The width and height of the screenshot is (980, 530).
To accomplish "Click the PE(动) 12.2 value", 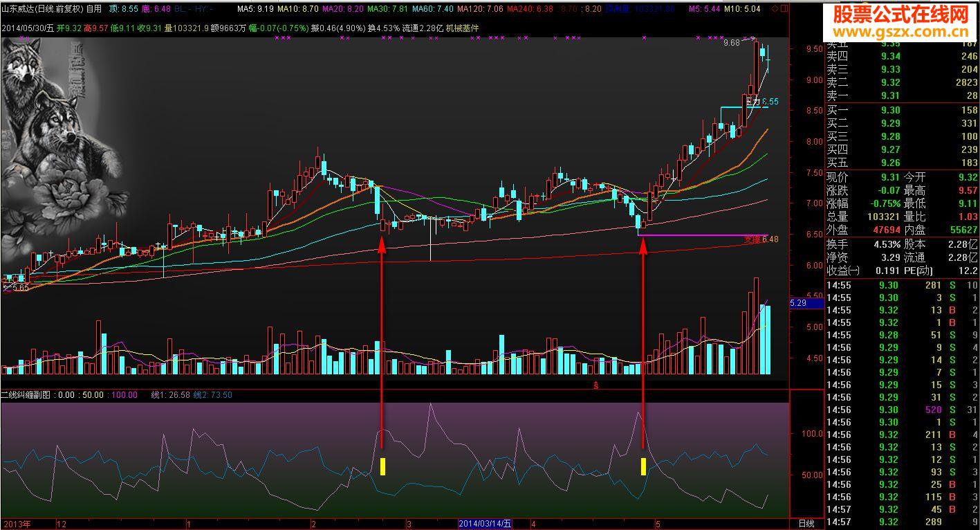I will click(968, 271).
